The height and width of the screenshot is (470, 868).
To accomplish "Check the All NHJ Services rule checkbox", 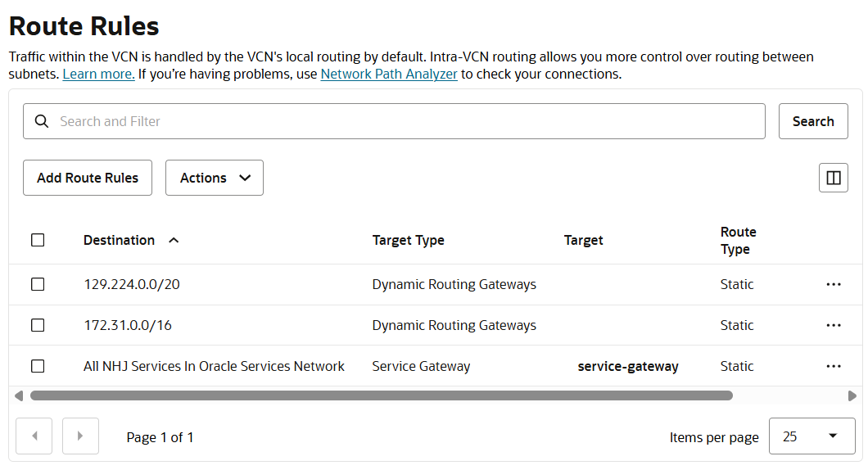I will point(38,366).
